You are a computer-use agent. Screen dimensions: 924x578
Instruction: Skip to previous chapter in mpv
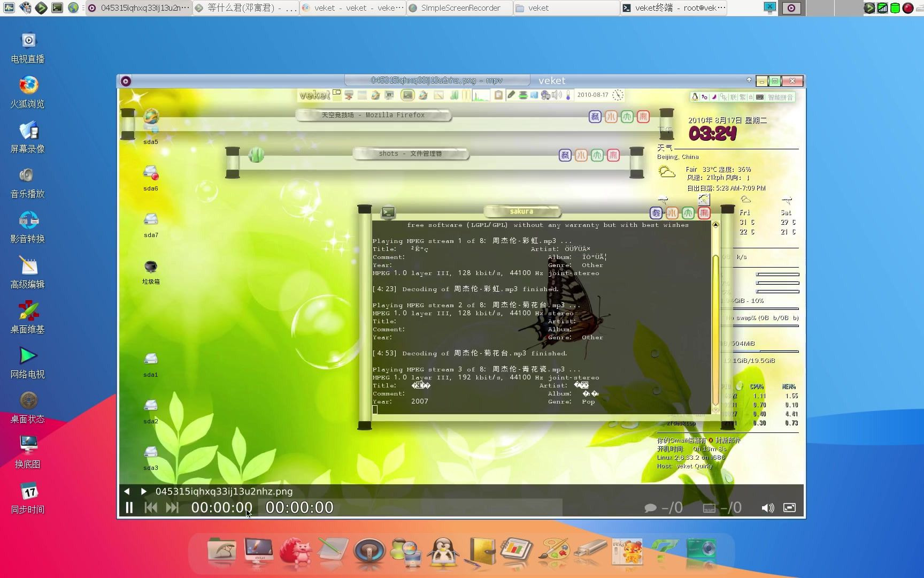point(151,507)
